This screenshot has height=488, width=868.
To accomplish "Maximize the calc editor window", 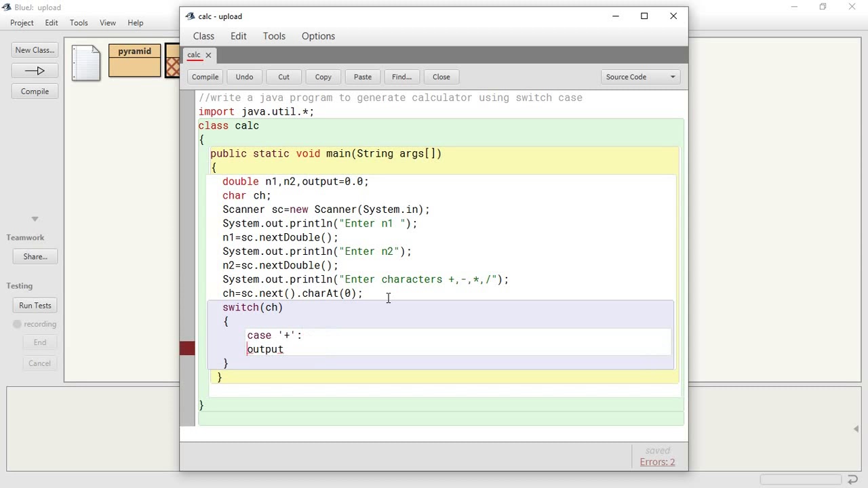I will click(x=644, y=16).
